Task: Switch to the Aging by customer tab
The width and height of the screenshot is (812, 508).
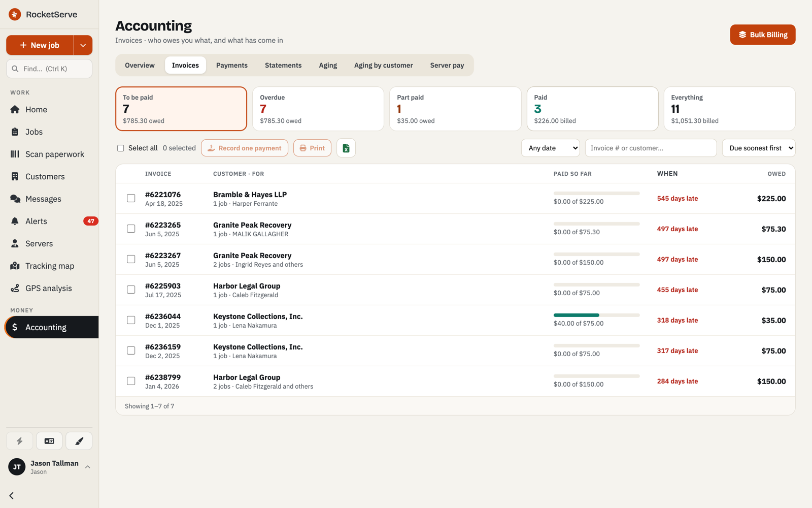Action: [384, 65]
